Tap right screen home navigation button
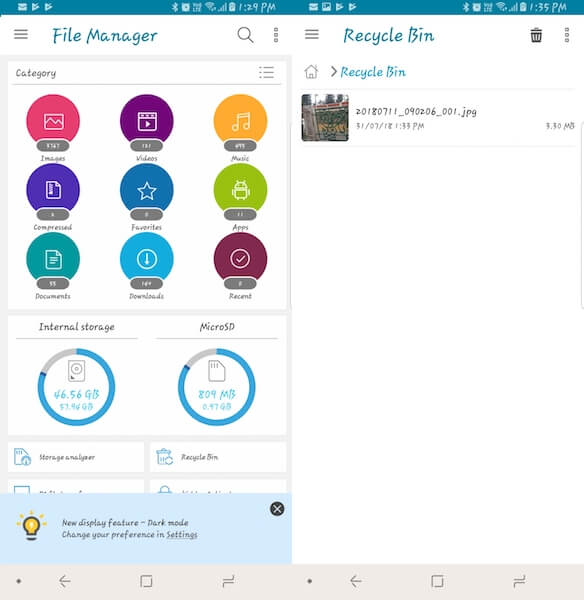Image resolution: width=584 pixels, height=600 pixels. (x=437, y=581)
